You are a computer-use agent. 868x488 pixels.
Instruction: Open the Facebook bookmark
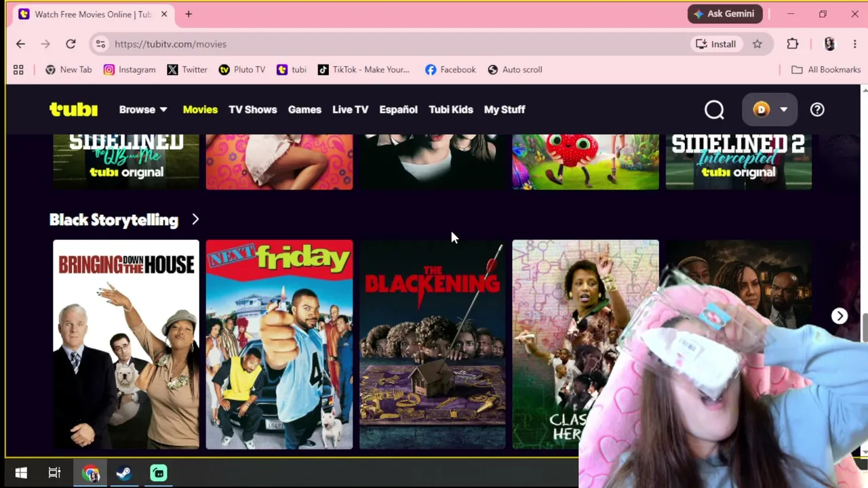pos(450,70)
